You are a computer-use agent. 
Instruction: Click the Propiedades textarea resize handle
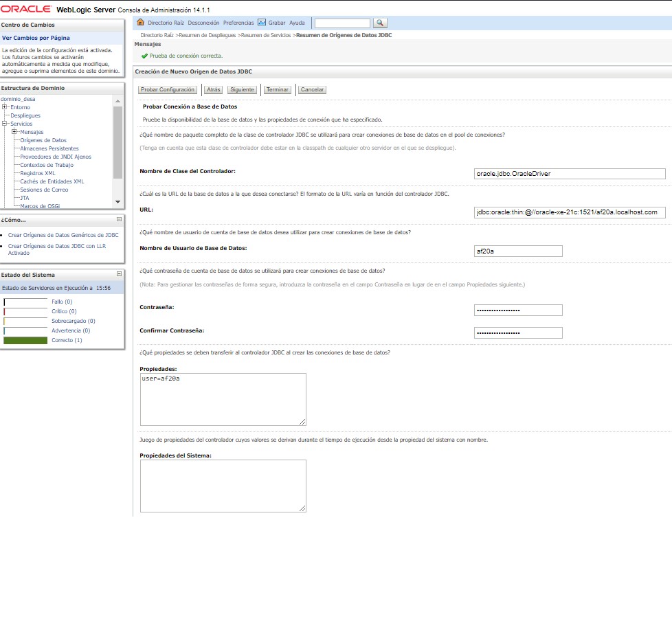302,422
